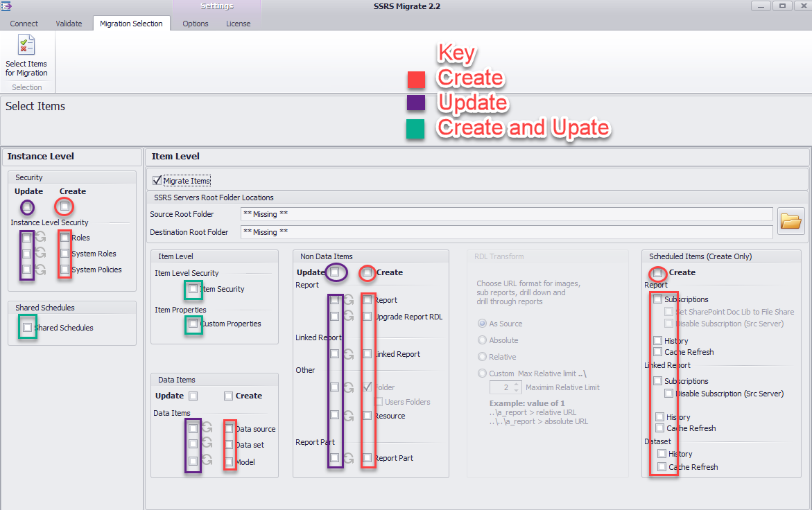Maximize the SSRS Migrate window

782,6
